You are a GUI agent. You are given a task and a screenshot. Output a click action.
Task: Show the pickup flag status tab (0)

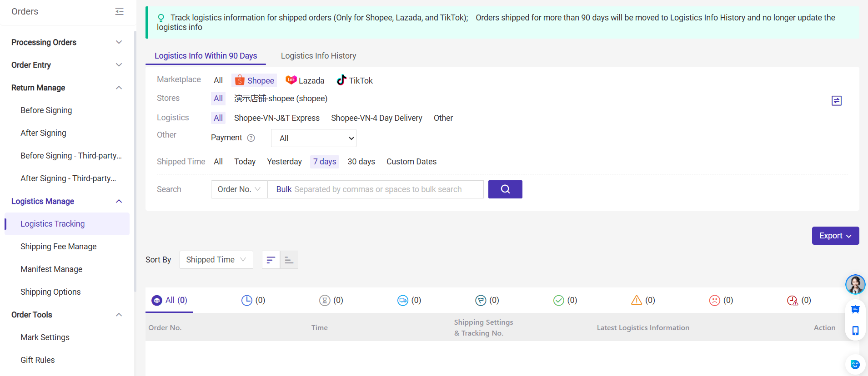click(x=487, y=300)
